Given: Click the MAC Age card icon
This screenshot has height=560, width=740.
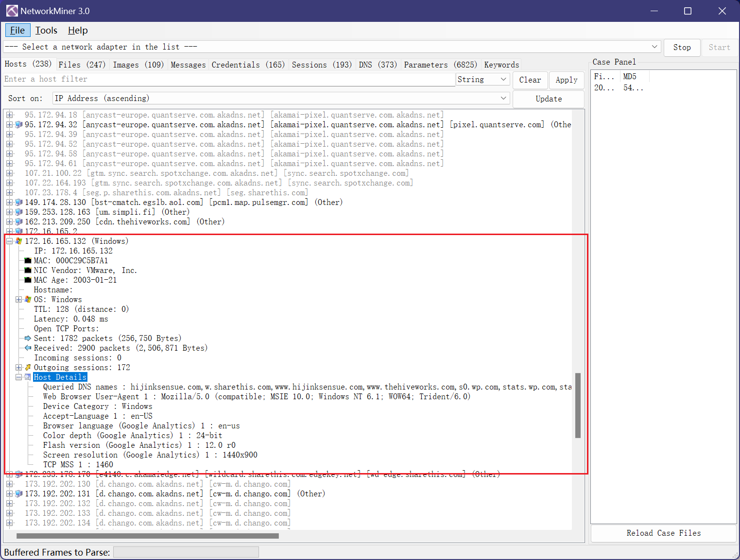Looking at the screenshot, I should [28, 280].
